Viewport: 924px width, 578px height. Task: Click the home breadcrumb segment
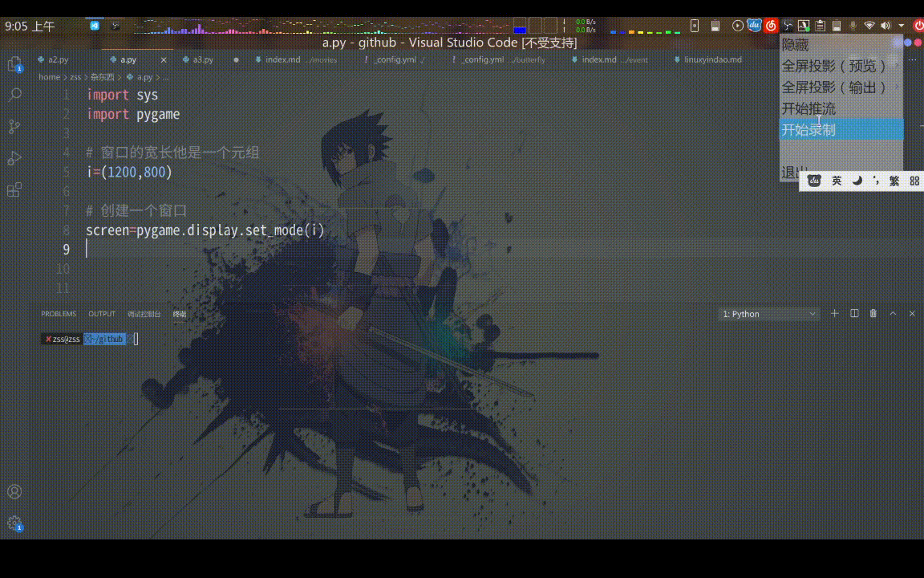tap(50, 77)
